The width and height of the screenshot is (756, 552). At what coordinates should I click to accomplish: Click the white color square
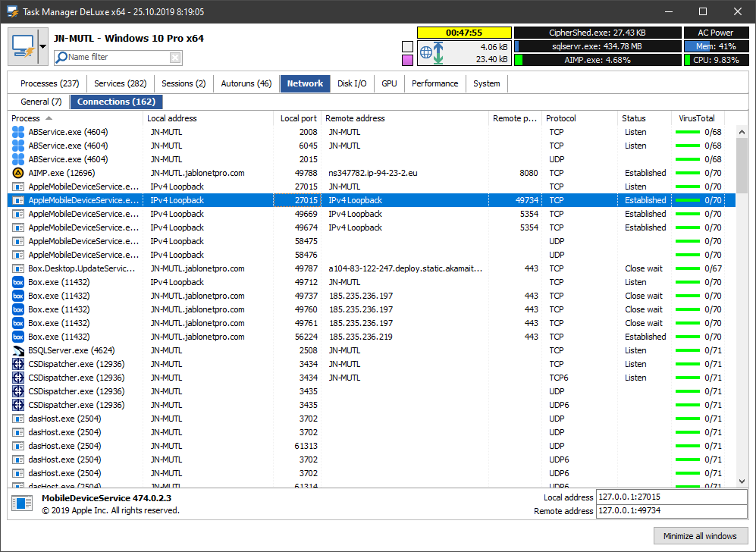(407, 47)
